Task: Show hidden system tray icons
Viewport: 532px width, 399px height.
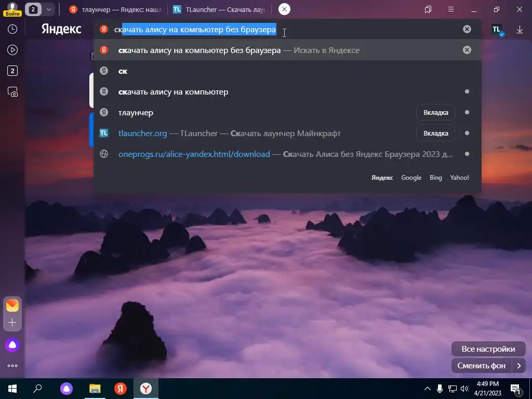Action: 428,389
